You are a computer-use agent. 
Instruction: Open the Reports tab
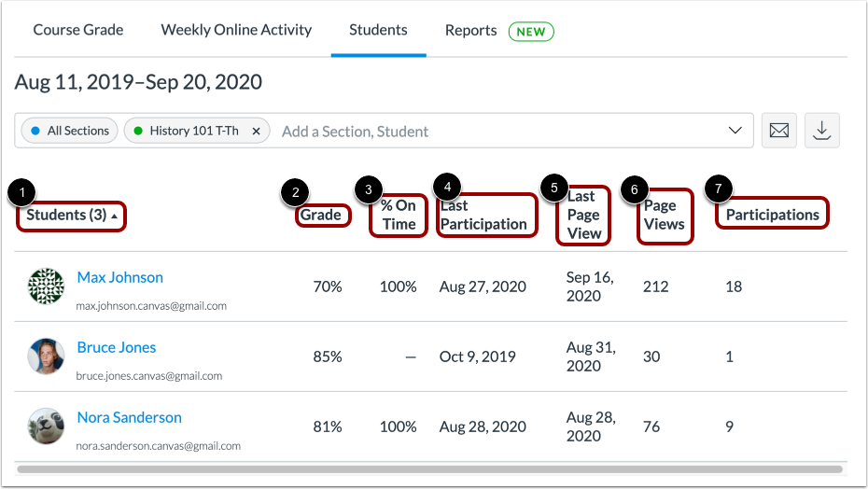coord(471,30)
